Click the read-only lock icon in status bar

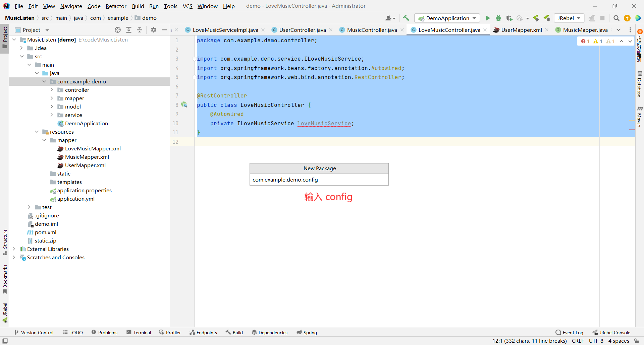click(x=636, y=341)
